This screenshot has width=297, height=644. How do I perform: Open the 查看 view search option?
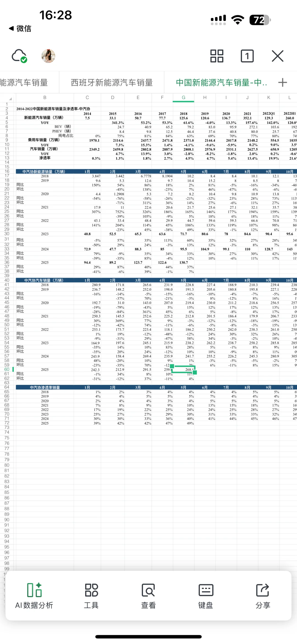tap(148, 596)
